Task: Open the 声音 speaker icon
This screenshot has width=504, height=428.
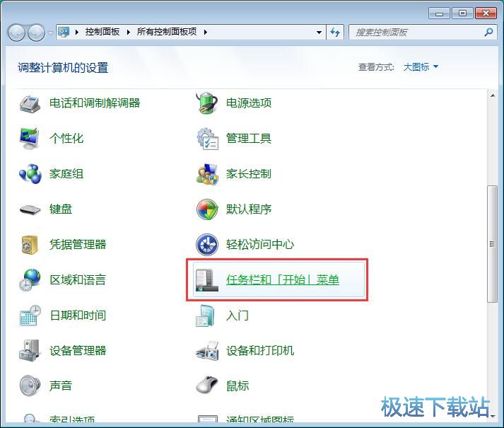Action: (x=30, y=386)
